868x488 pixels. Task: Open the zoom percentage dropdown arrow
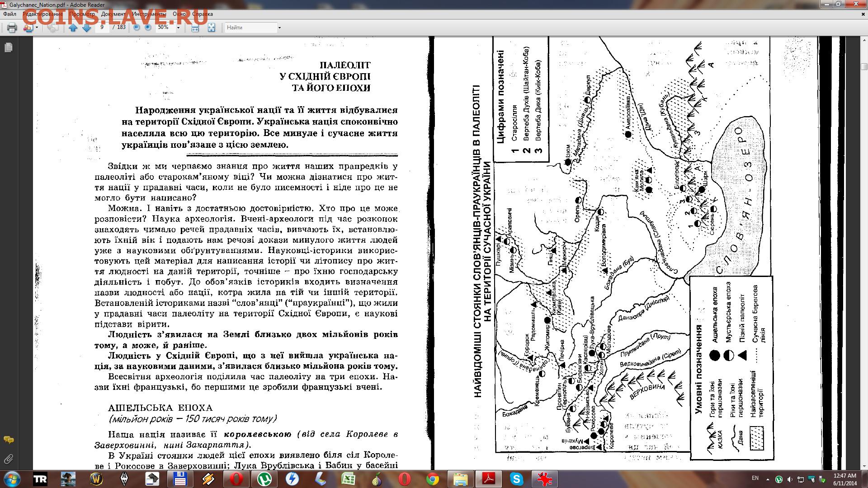coord(179,28)
